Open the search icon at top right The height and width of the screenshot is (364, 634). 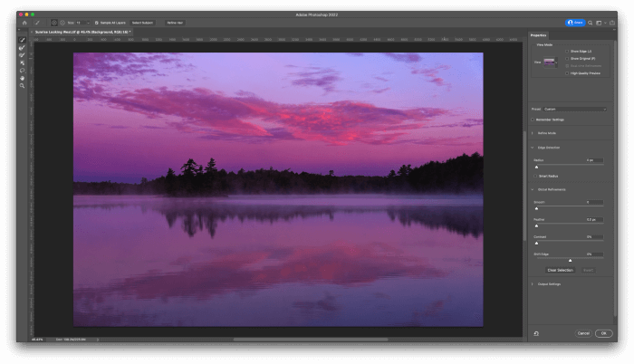point(590,22)
